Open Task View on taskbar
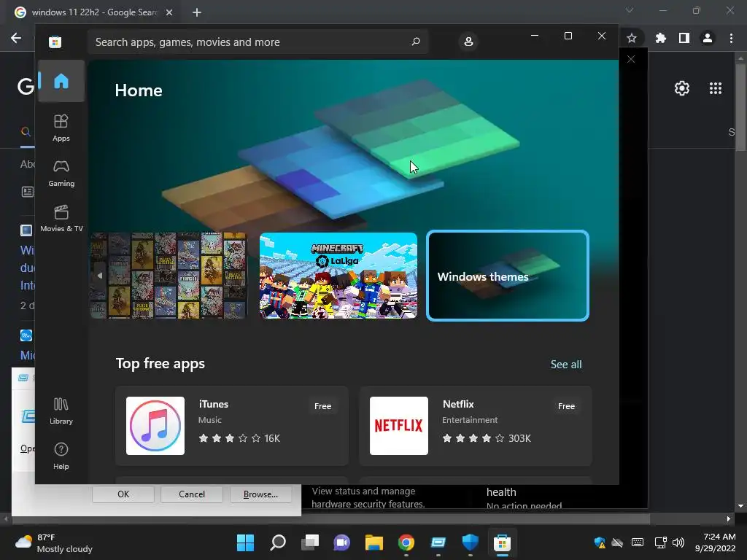Image resolution: width=747 pixels, height=560 pixels. point(309,542)
